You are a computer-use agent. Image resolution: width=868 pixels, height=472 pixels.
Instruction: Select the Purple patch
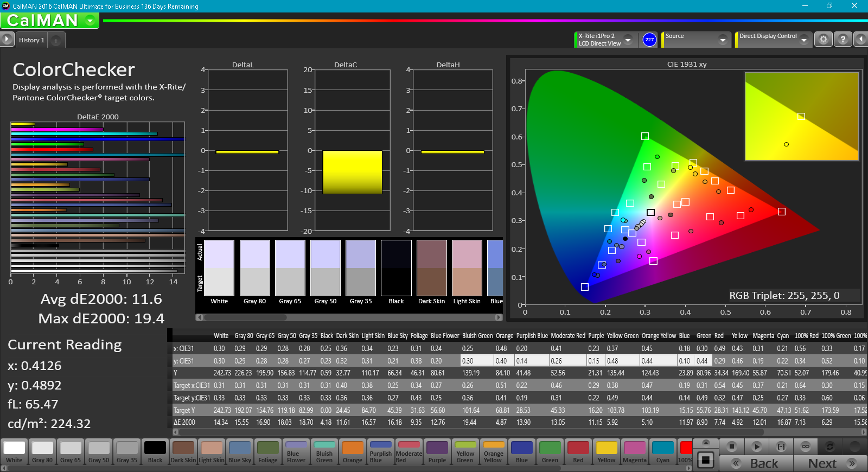(437, 452)
